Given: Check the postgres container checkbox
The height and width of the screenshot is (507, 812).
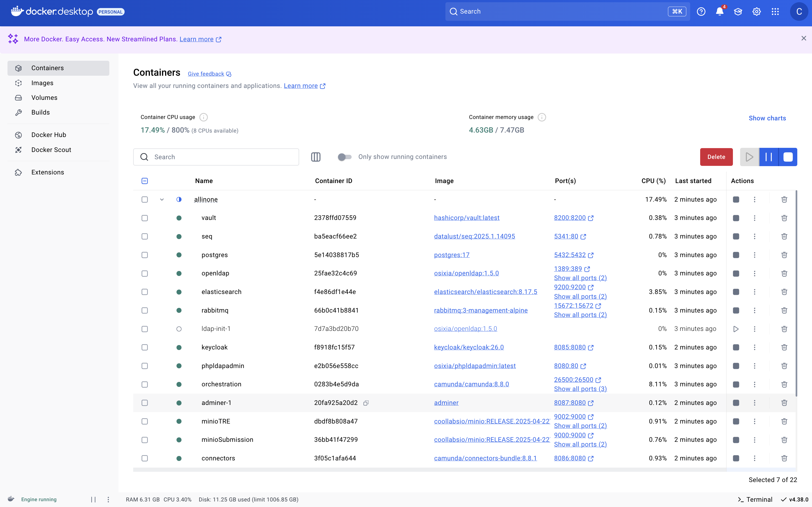Looking at the screenshot, I should point(145,255).
